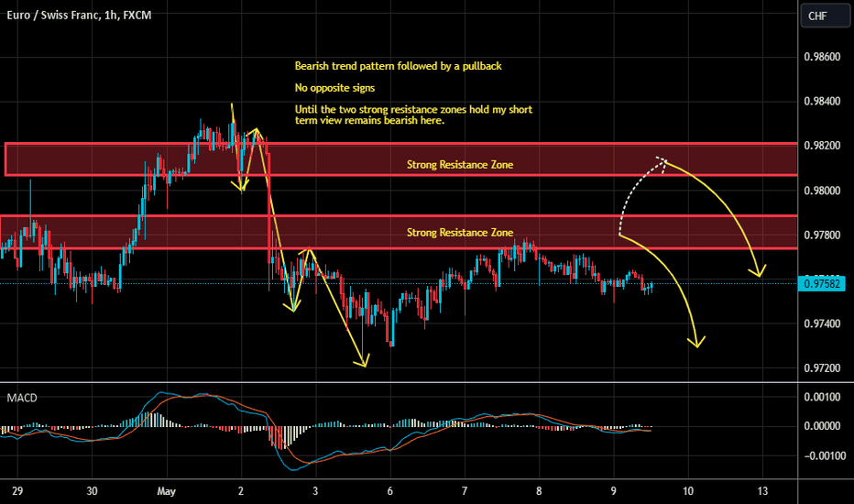The height and width of the screenshot is (504, 854).
Task: Select the upper Strong Resistance Zone label
Action: pos(460,165)
